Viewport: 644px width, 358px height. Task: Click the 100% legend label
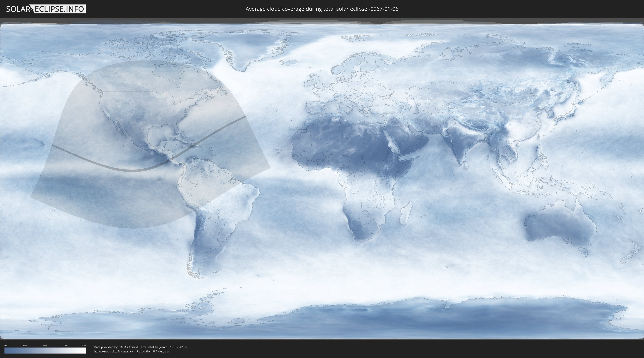tap(83, 345)
